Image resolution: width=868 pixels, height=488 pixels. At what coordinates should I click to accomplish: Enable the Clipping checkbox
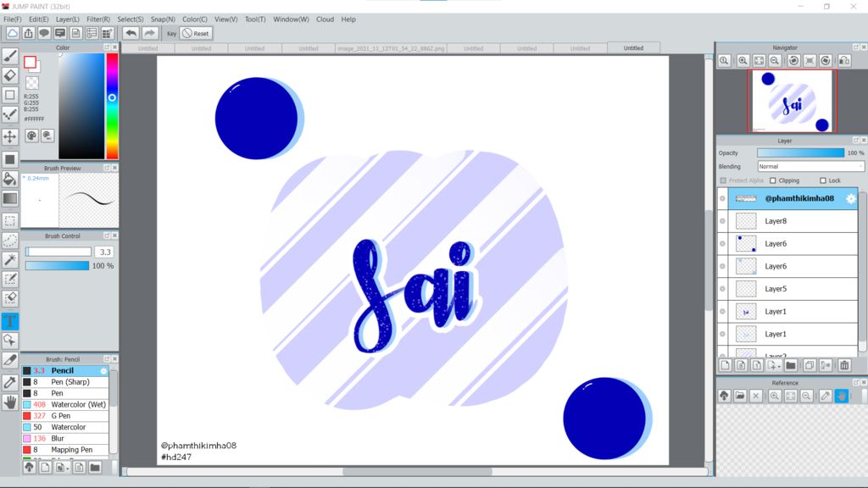tap(773, 180)
